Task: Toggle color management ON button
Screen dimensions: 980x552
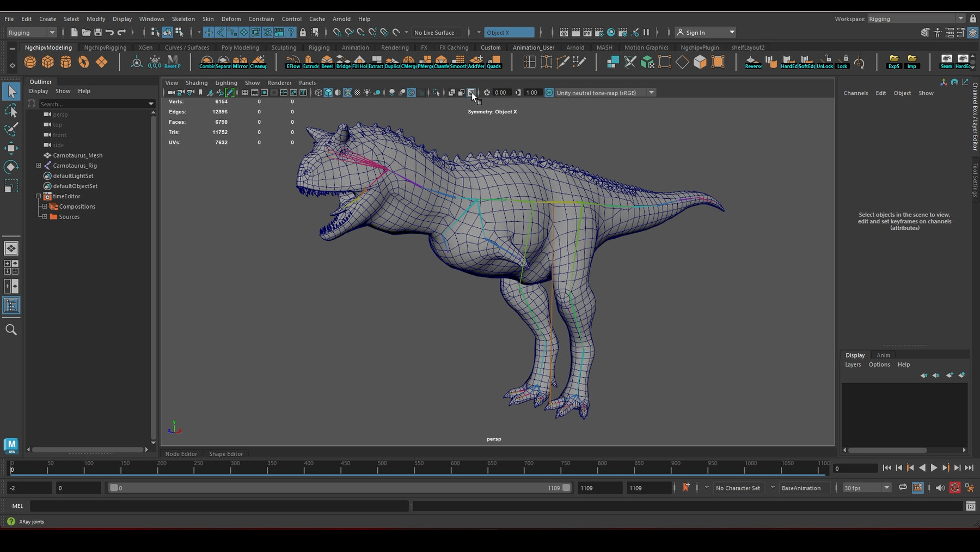Action: 549,93
